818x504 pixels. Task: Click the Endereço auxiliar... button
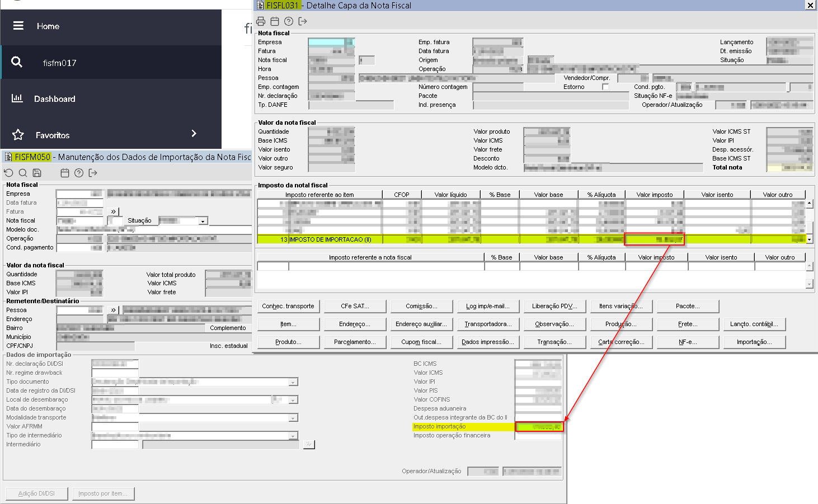click(x=421, y=324)
